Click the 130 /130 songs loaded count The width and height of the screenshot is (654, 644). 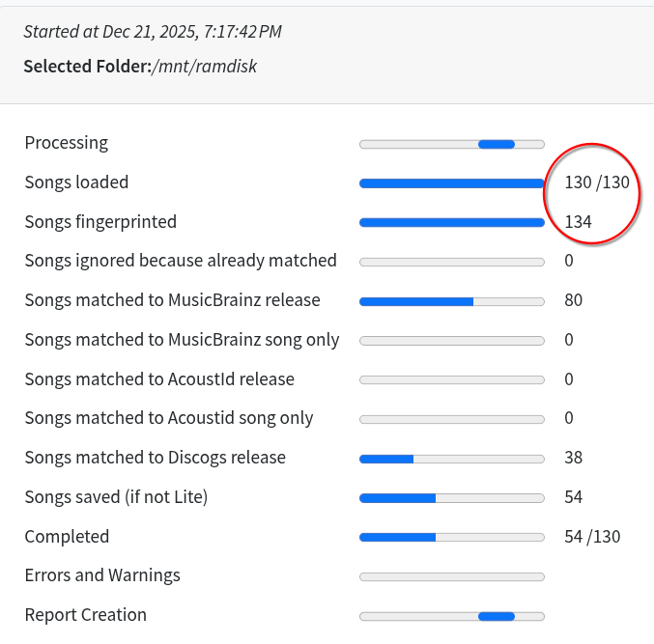(x=596, y=182)
